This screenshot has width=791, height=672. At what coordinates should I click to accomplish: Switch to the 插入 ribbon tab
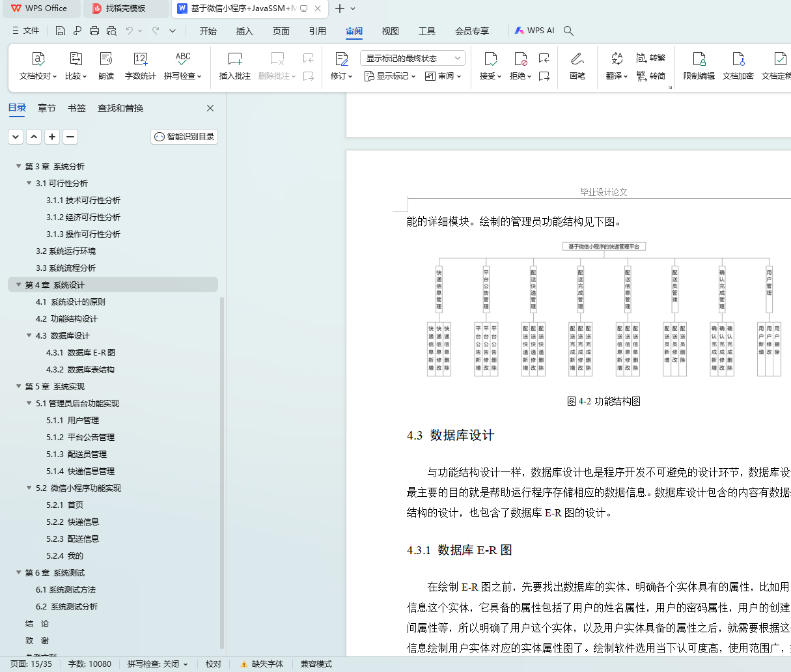(x=245, y=31)
